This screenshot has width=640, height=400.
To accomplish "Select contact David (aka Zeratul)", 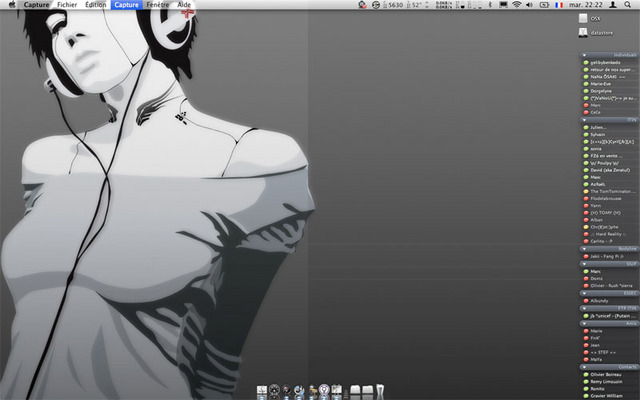I will coord(609,170).
